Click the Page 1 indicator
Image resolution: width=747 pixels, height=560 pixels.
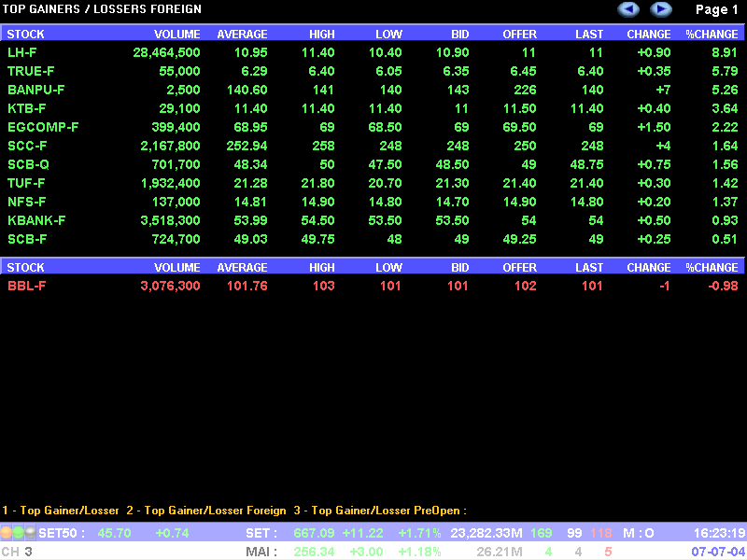pos(716,9)
